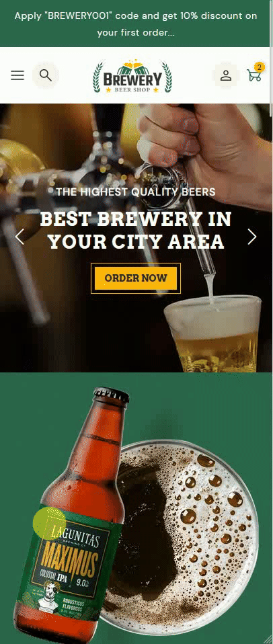Click the Brewery Beer Shop logo

pos(132,76)
